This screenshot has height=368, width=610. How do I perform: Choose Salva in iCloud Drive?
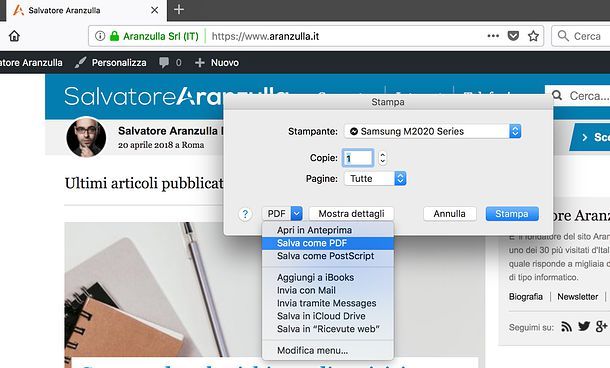click(328, 316)
